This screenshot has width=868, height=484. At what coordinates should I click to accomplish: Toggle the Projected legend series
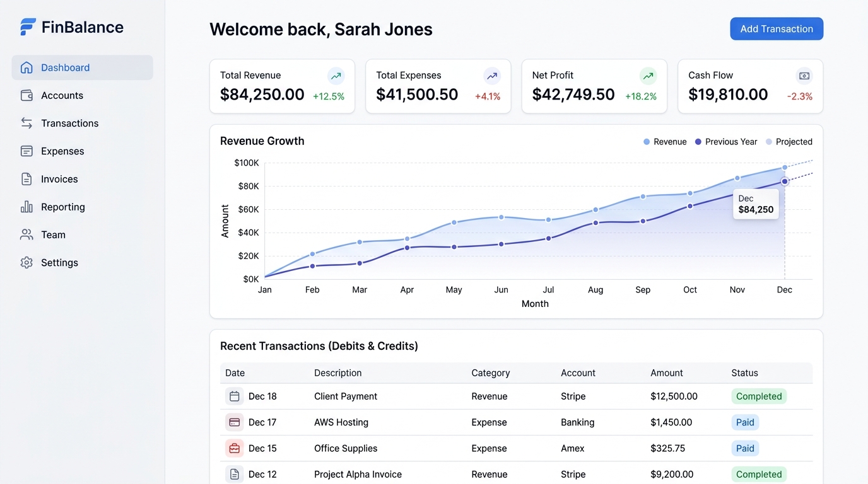coord(789,142)
